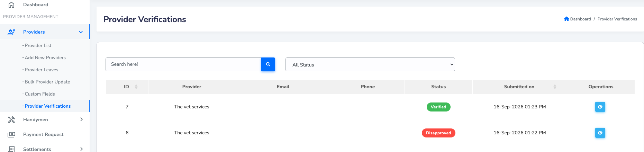Expand the Handymen submenu chevron
The height and width of the screenshot is (152, 644).
pos(82,119)
